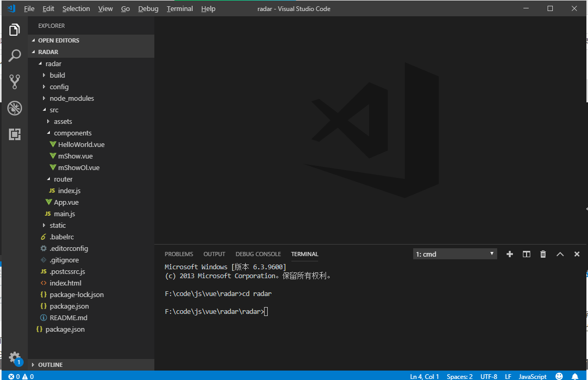
Task: Open the Selection menu
Action: click(76, 8)
